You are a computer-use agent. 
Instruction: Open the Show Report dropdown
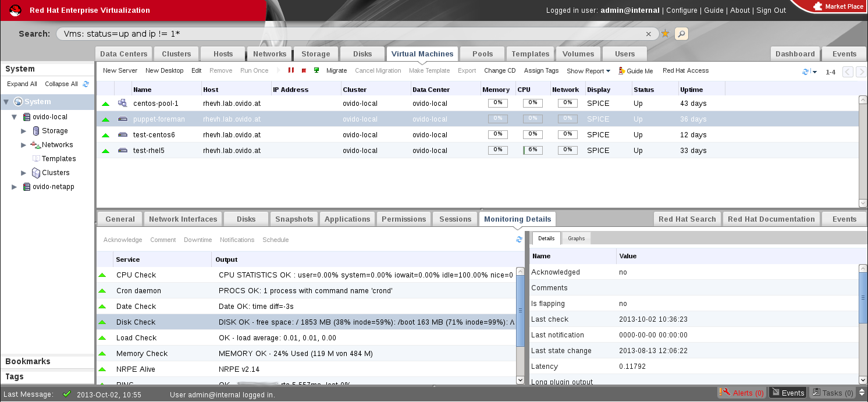tap(588, 71)
